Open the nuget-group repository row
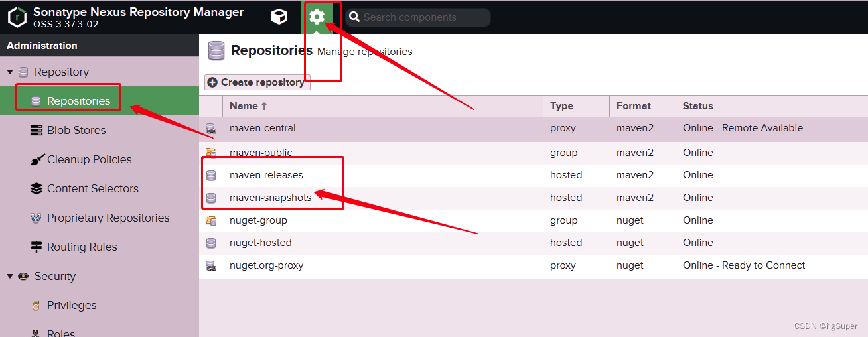This screenshot has height=337, width=868. tap(534, 220)
